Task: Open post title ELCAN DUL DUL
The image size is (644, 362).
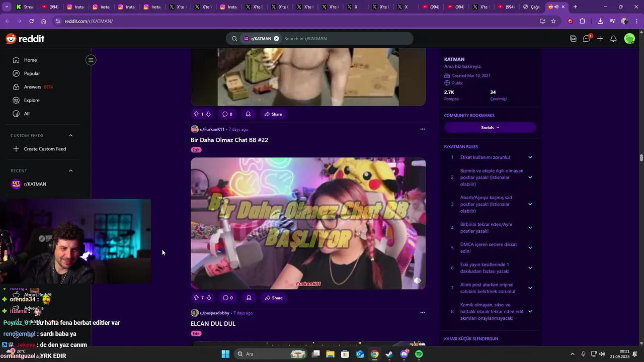Action: click(213, 323)
